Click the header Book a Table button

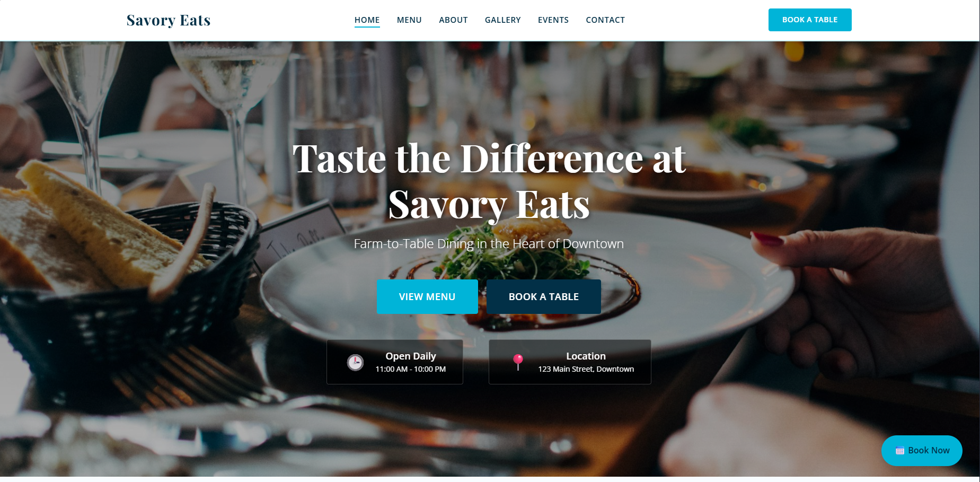point(810,20)
